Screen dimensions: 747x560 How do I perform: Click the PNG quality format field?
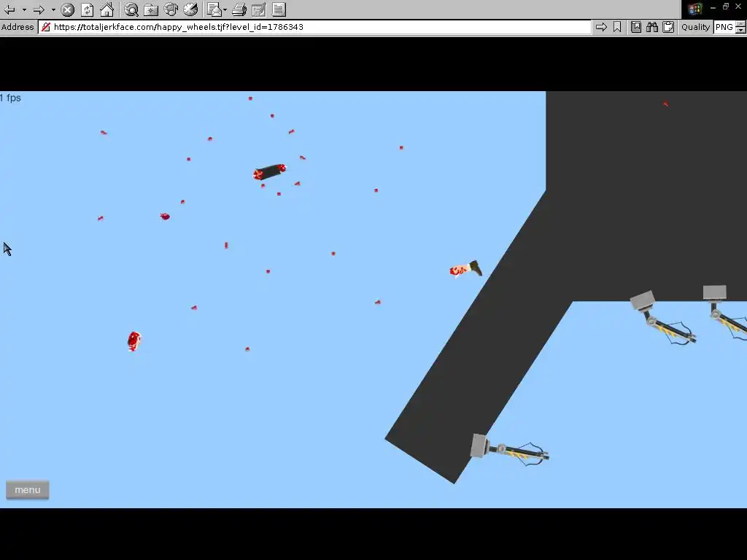pyautogui.click(x=724, y=27)
